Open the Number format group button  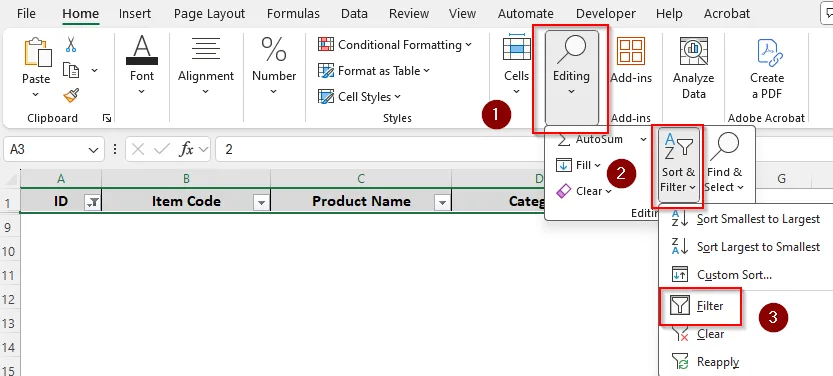274,65
